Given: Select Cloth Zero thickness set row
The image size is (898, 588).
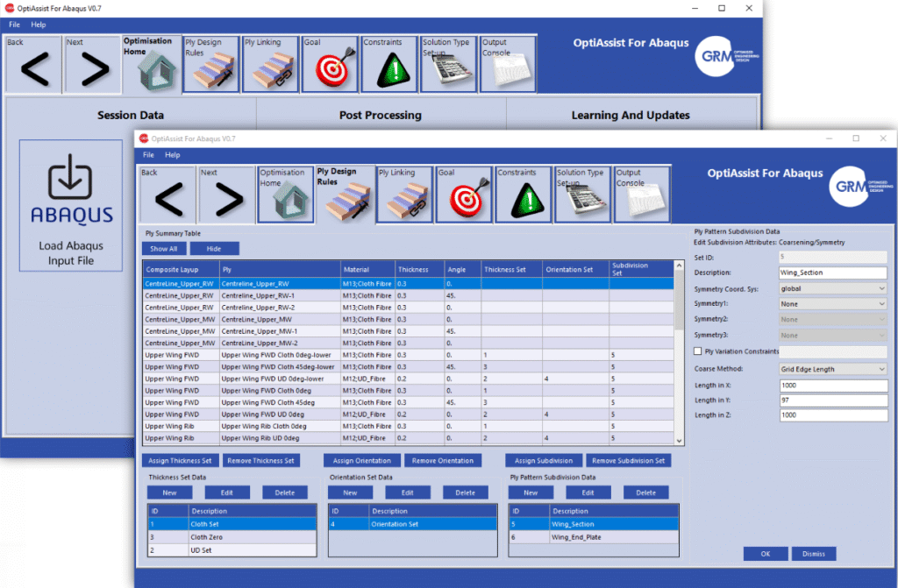Looking at the screenshot, I should [232, 537].
